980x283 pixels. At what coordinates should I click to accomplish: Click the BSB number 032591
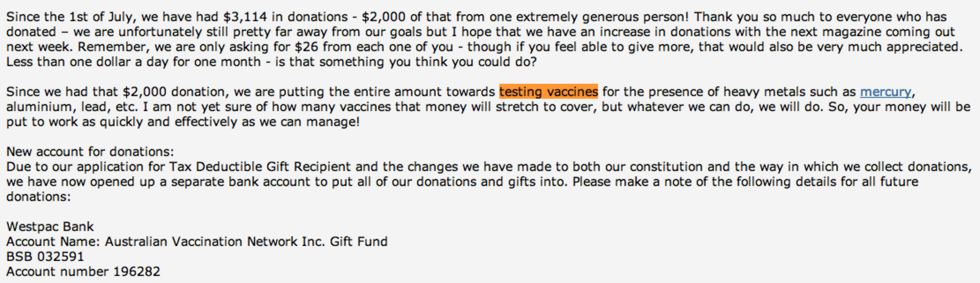(x=61, y=256)
